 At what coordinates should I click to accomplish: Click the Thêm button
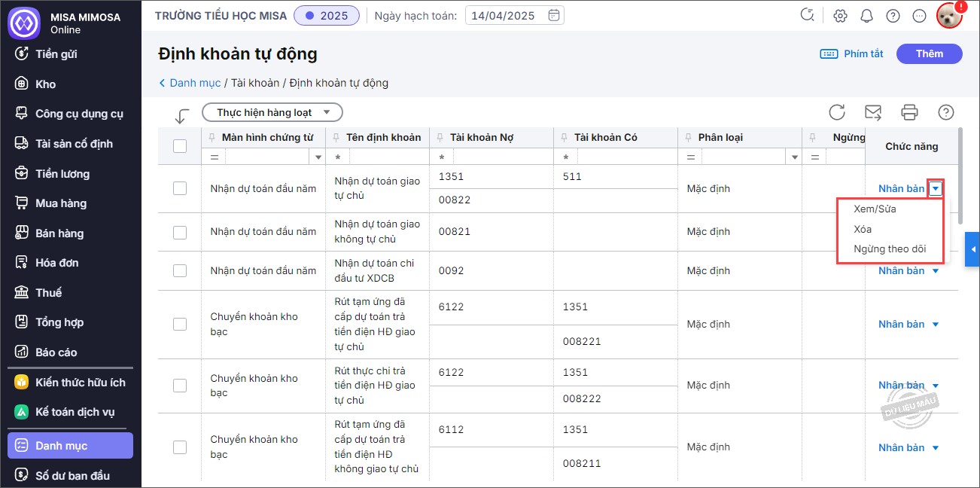[x=930, y=53]
